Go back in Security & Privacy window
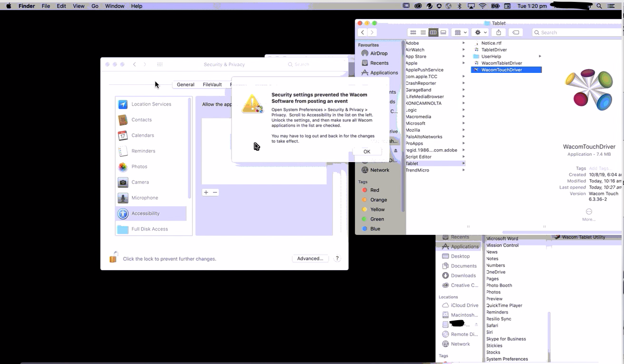Viewport: 624px width, 364px height. (135, 64)
